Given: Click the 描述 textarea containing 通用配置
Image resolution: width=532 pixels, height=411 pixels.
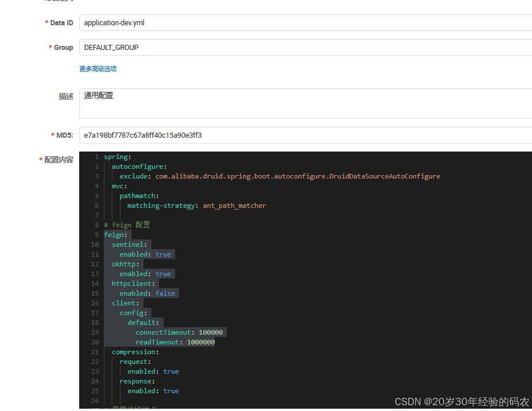Looking at the screenshot, I should pos(305,103).
